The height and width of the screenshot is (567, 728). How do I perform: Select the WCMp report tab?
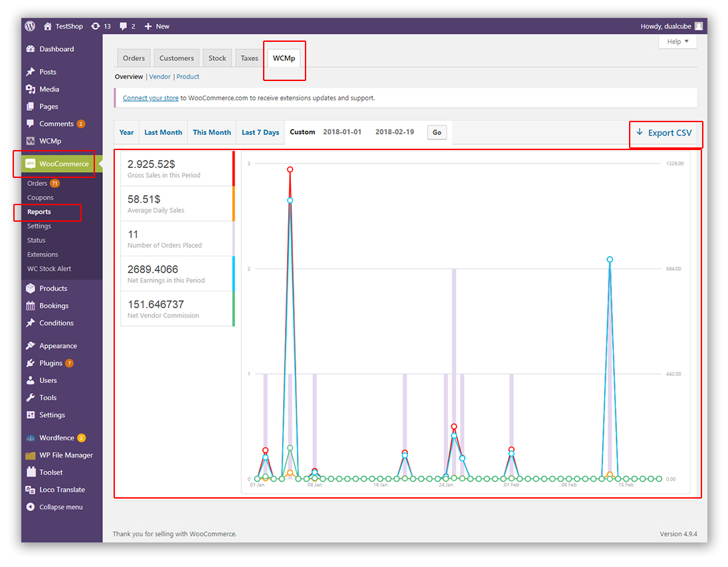pyautogui.click(x=284, y=58)
